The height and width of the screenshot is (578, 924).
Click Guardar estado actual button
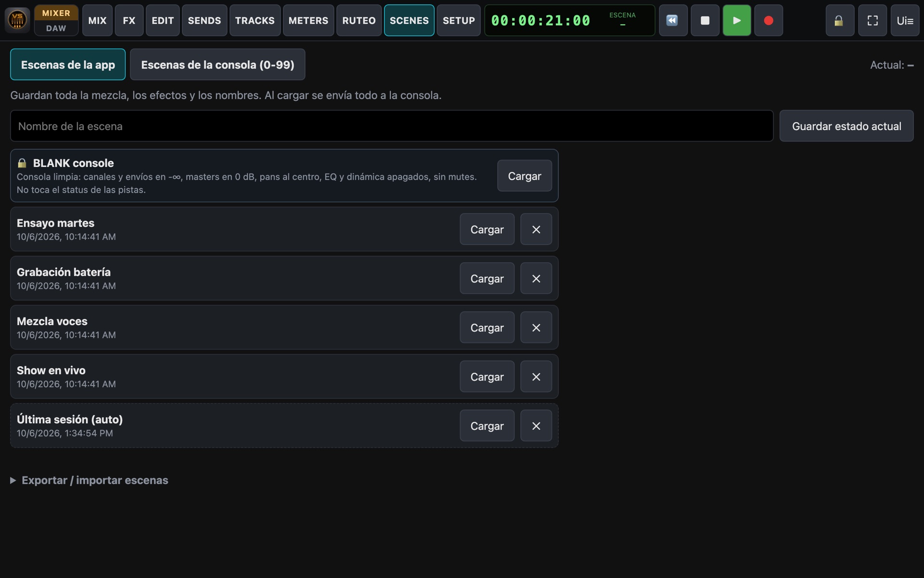847,126
